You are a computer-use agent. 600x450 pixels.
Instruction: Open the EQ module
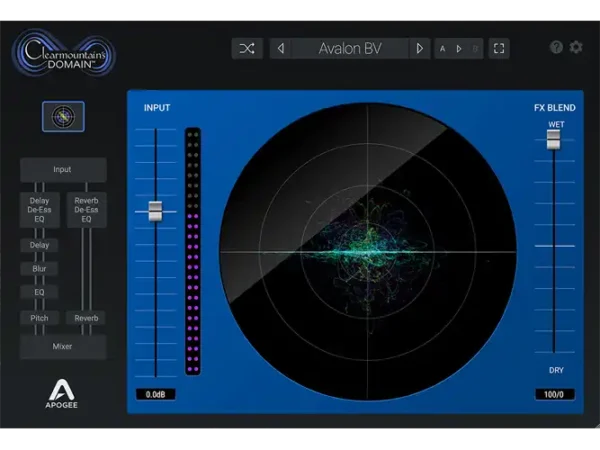click(39, 292)
